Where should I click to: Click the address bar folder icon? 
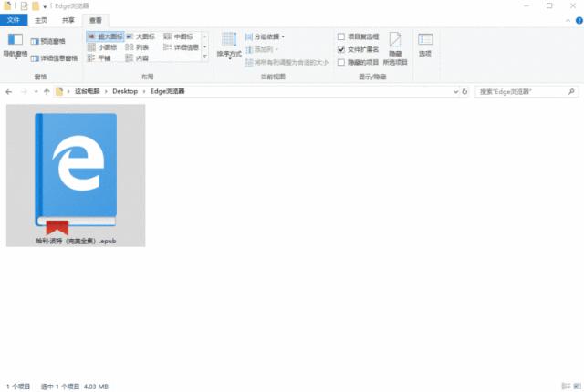[59, 91]
